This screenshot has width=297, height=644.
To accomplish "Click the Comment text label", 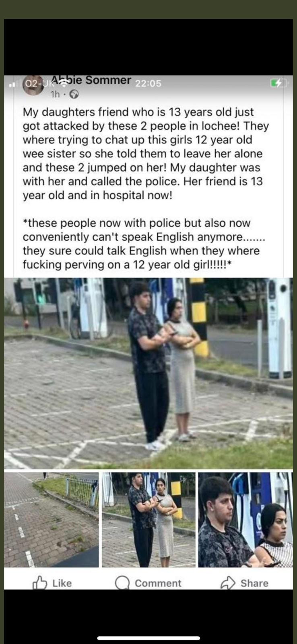I will [x=158, y=583].
